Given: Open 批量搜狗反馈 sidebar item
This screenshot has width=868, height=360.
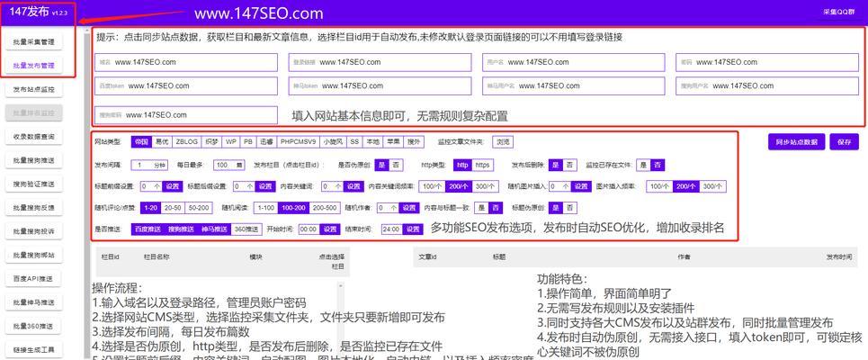Looking at the screenshot, I should [34, 208].
